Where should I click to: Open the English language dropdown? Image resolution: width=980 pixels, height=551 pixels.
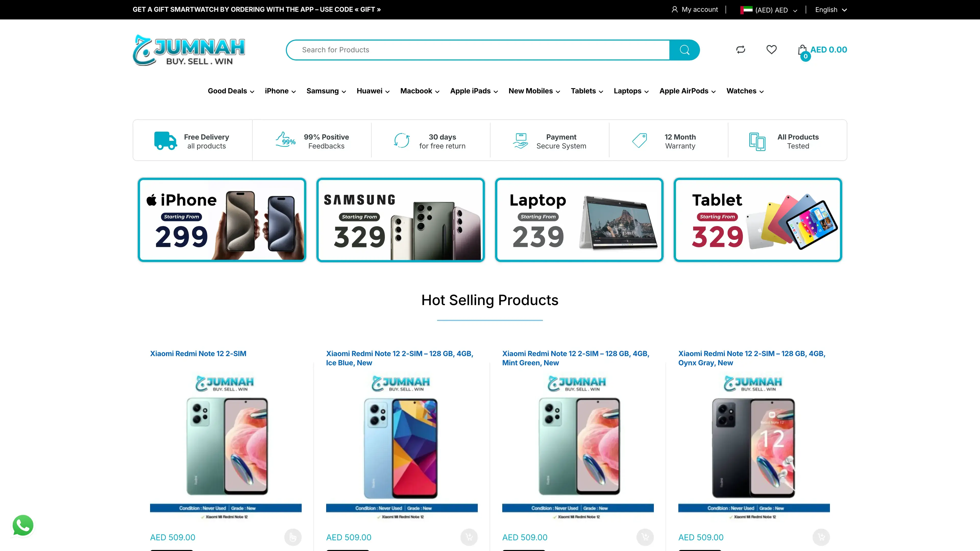click(831, 10)
